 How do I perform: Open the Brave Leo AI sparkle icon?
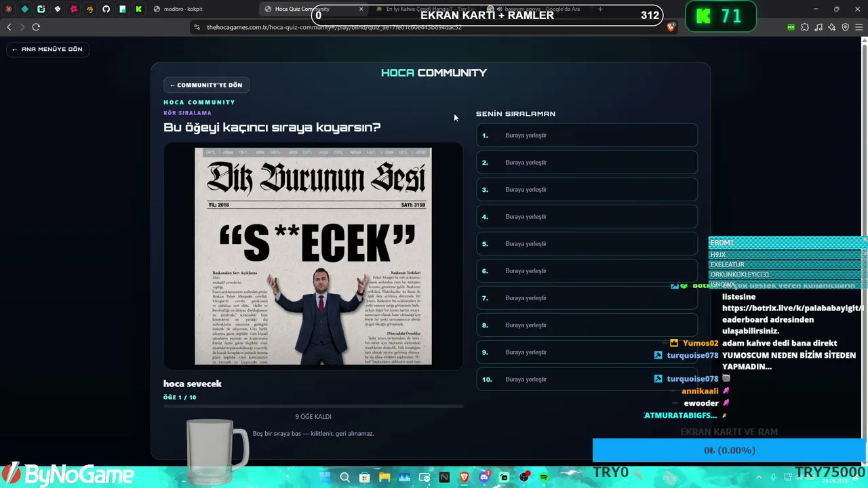click(831, 27)
